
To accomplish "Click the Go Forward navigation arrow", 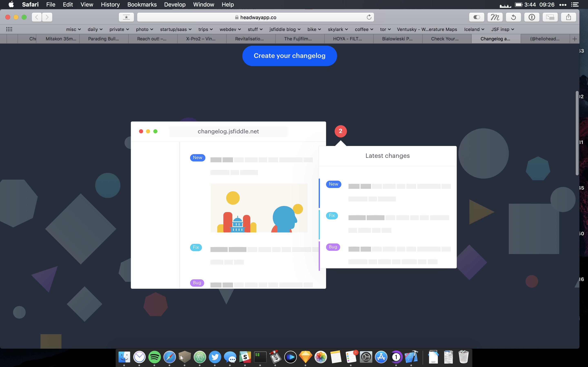I will tap(47, 17).
